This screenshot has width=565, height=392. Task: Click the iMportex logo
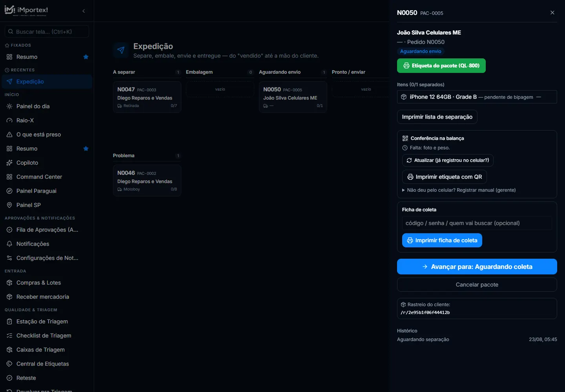pyautogui.click(x=26, y=11)
